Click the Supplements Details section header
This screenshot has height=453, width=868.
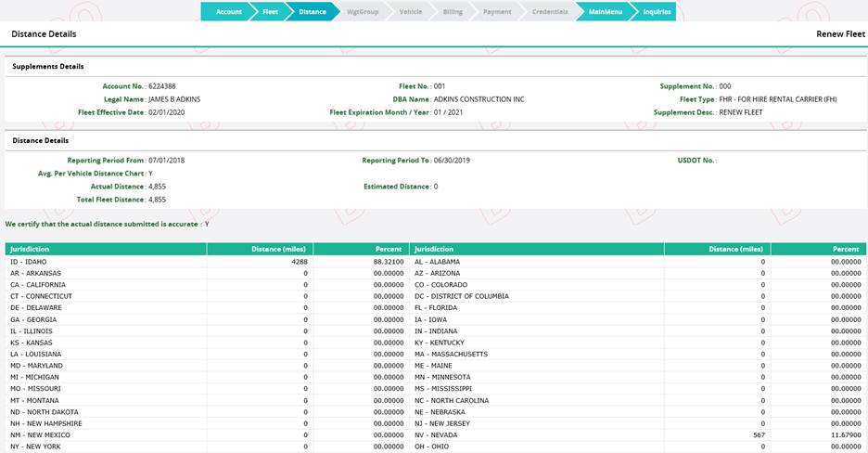(48, 67)
